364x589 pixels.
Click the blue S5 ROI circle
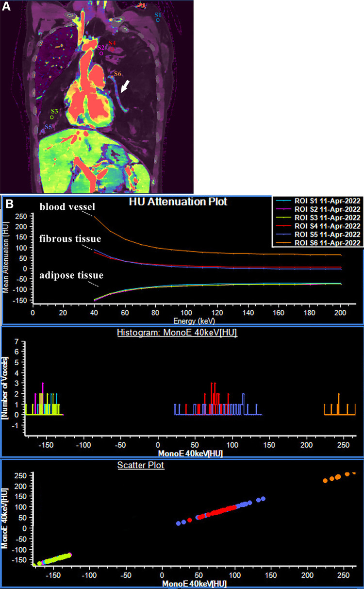coord(43,131)
